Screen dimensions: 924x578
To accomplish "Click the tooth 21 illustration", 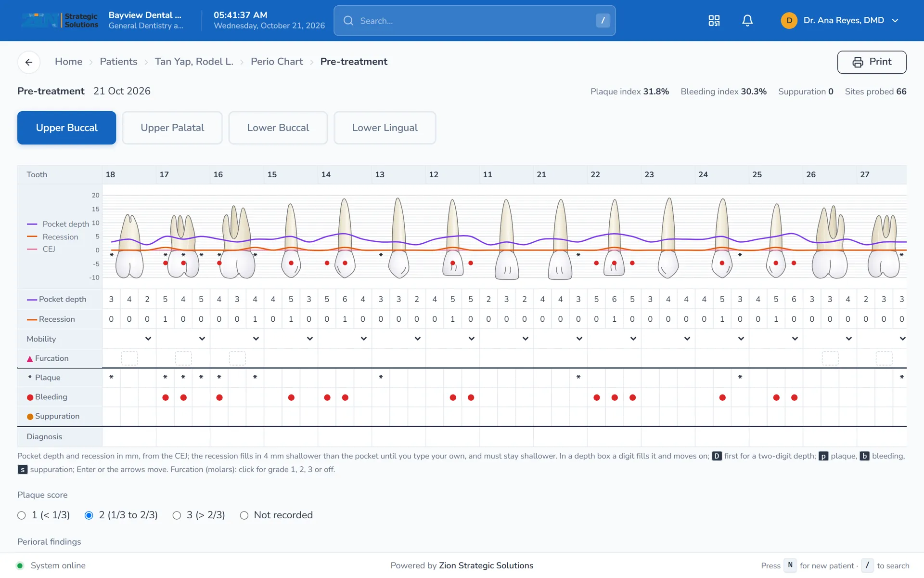I will coord(560,239).
